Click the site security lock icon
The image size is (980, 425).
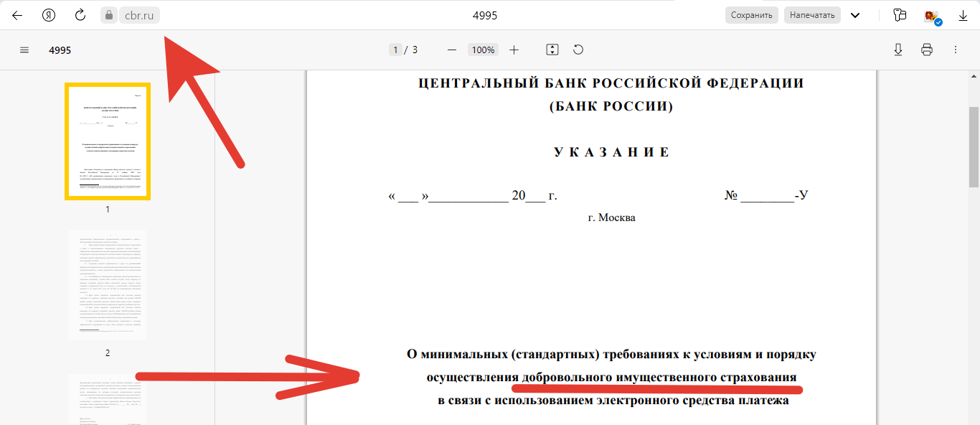[x=108, y=14]
